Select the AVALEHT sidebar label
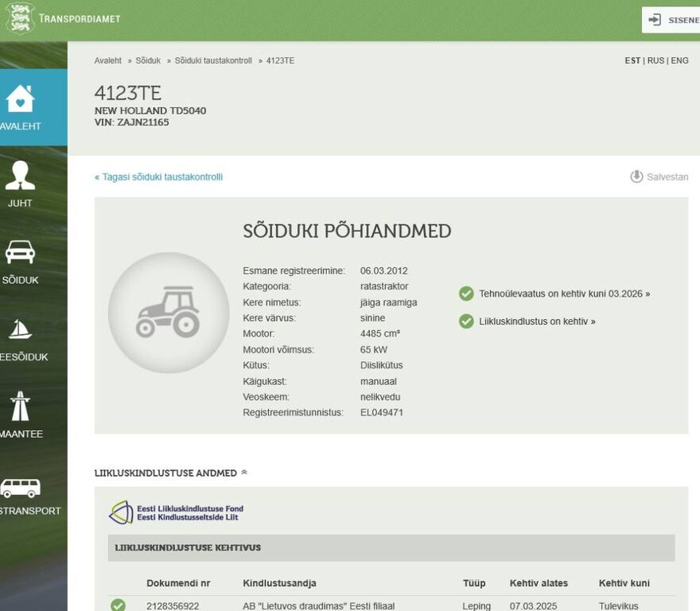Viewport: 700px width, 611px height. click(20, 126)
